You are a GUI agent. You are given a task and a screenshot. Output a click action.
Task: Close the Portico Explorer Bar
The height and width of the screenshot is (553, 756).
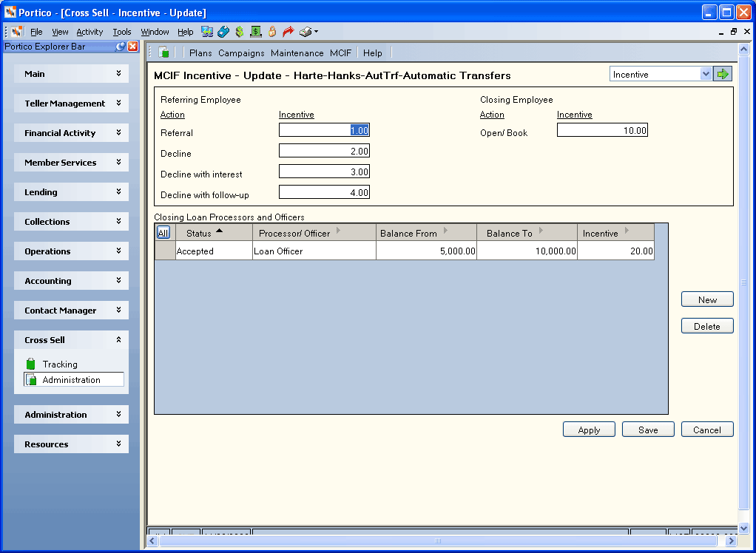point(132,47)
